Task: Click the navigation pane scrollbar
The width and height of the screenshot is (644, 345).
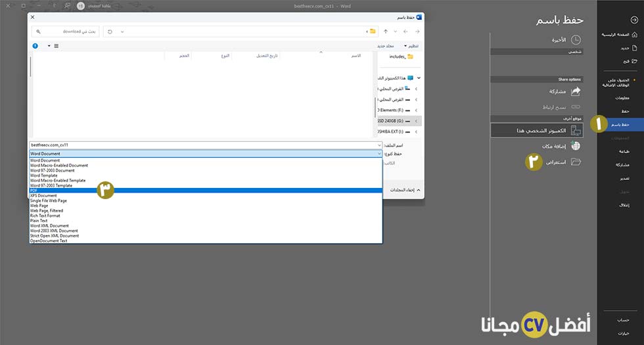Action: [x=375, y=108]
